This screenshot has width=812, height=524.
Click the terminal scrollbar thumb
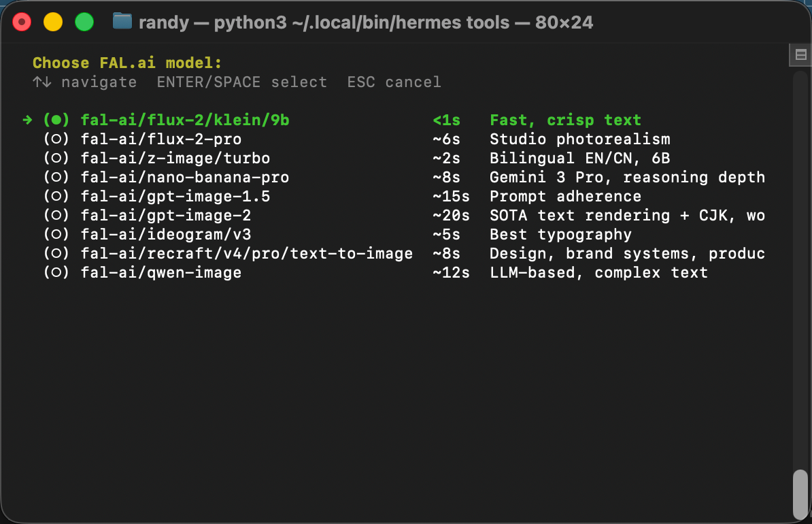coord(800,493)
